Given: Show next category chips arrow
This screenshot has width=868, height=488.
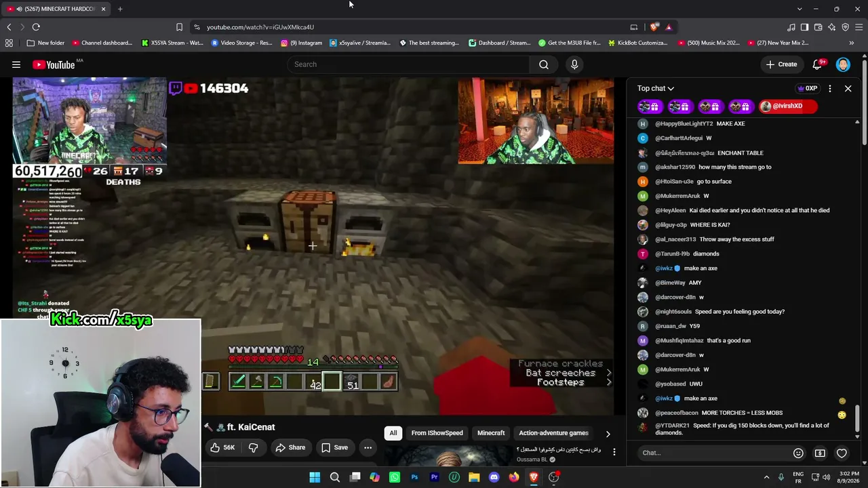Looking at the screenshot, I should [x=608, y=433].
